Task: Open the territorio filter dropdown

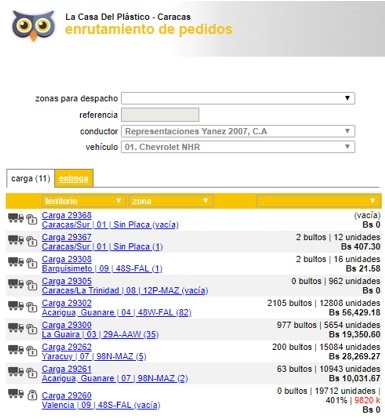Action: click(83, 201)
